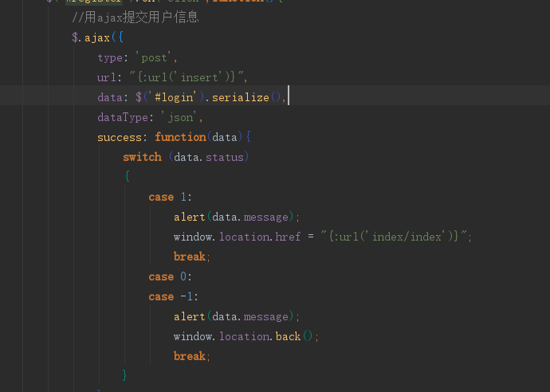Click 'status' in the switch expression

[x=226, y=157]
